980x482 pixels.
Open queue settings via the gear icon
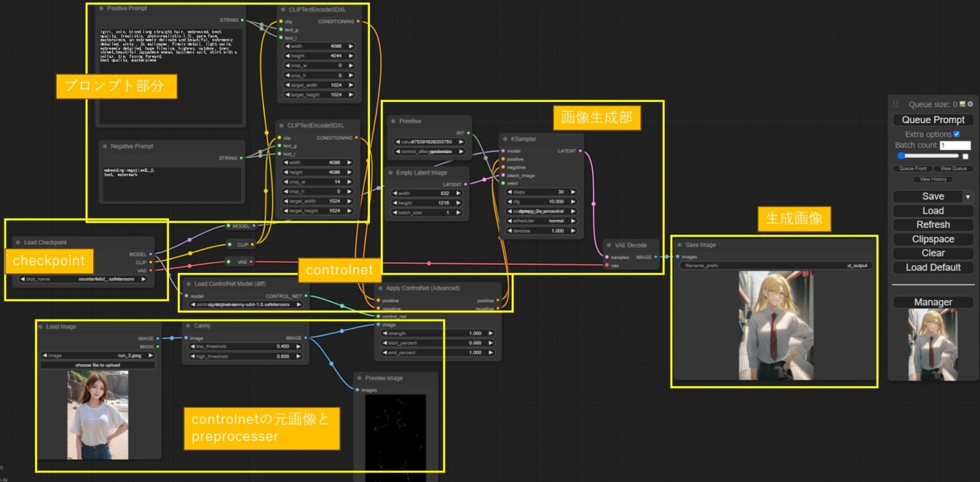pyautogui.click(x=970, y=103)
